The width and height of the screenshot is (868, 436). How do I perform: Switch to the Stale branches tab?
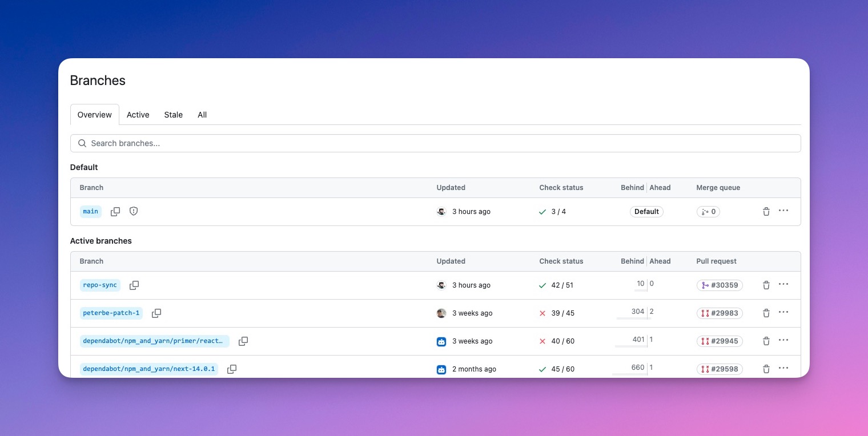(x=173, y=115)
